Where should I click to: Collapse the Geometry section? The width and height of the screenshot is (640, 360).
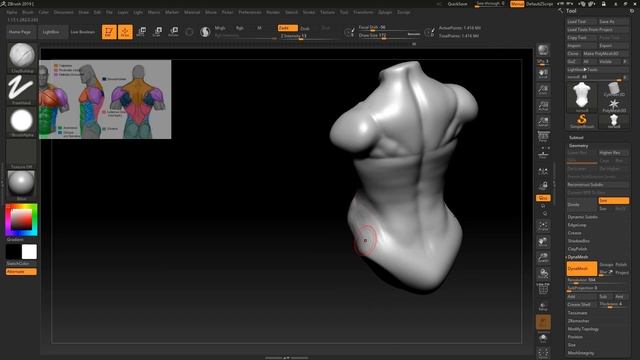578,146
